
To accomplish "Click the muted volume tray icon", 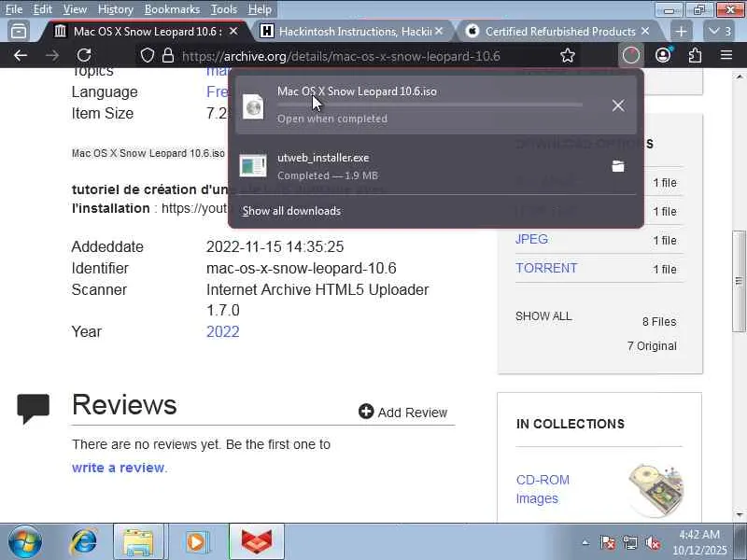I will click(652, 542).
